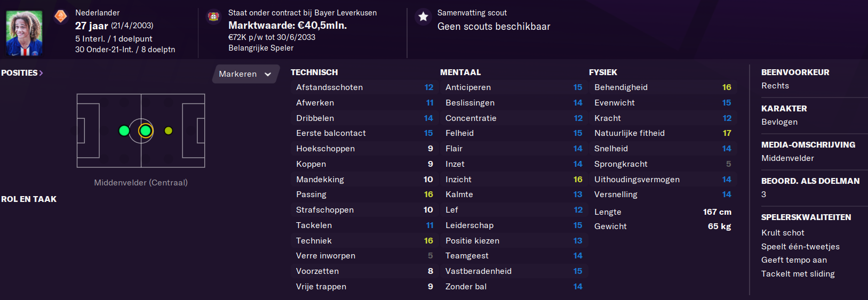The height and width of the screenshot is (300, 868).
Task: Select the defensive midfielder green position dot
Action: point(124,131)
